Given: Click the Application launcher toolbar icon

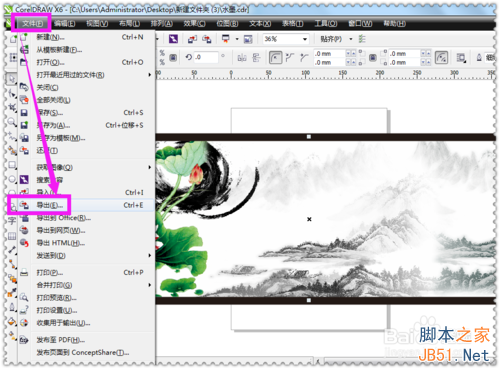Looking at the screenshot, I should tap(226, 39).
